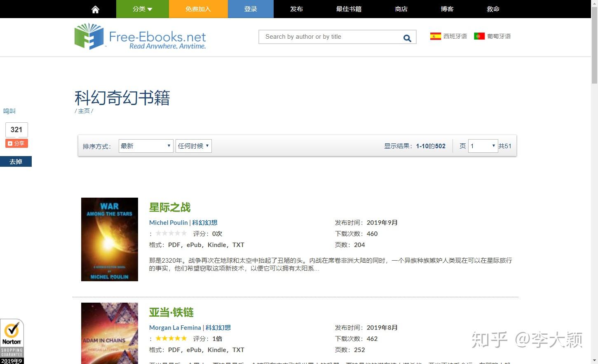Open the 亚当·铁链 book title link
This screenshot has width=598, height=364.
pos(171,313)
